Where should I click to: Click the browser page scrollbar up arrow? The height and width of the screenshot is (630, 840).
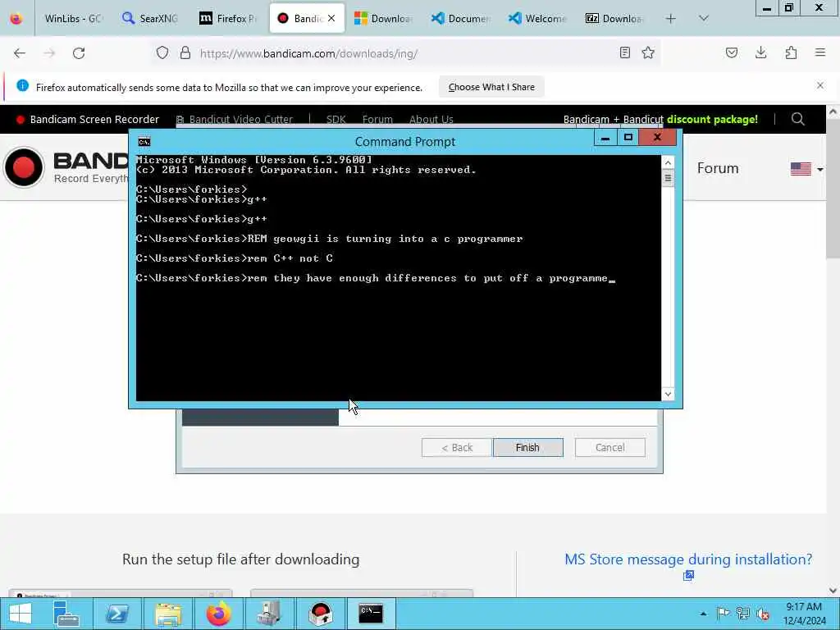click(833, 112)
